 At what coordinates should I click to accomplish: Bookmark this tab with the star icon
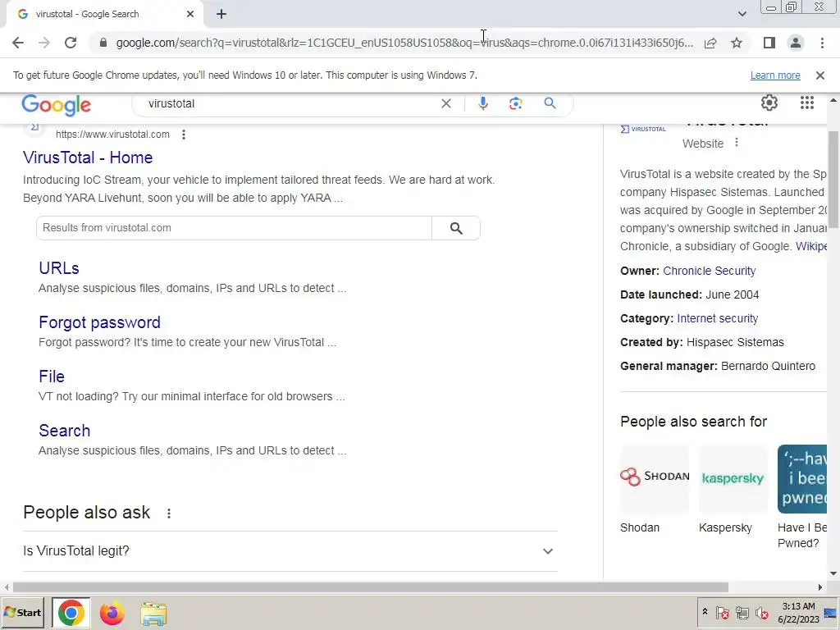pos(737,43)
